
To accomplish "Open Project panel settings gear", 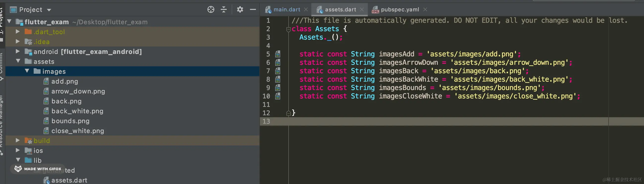I will [240, 9].
